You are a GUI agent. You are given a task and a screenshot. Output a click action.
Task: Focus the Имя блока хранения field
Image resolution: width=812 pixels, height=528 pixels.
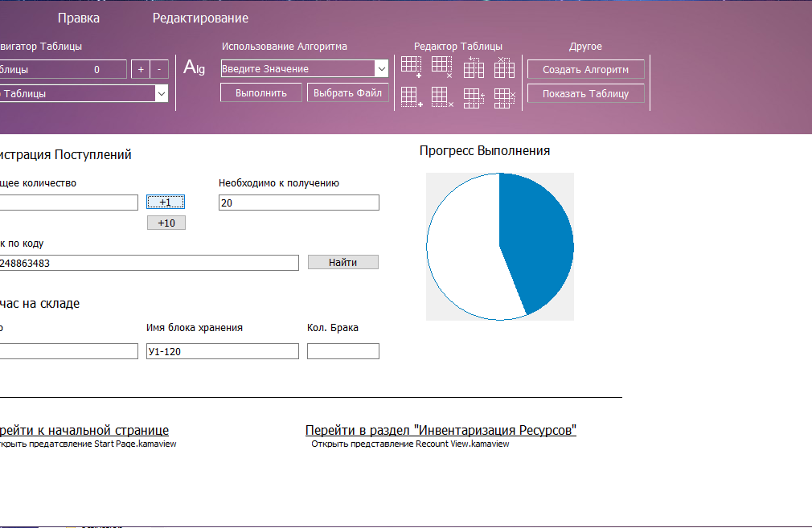click(223, 351)
